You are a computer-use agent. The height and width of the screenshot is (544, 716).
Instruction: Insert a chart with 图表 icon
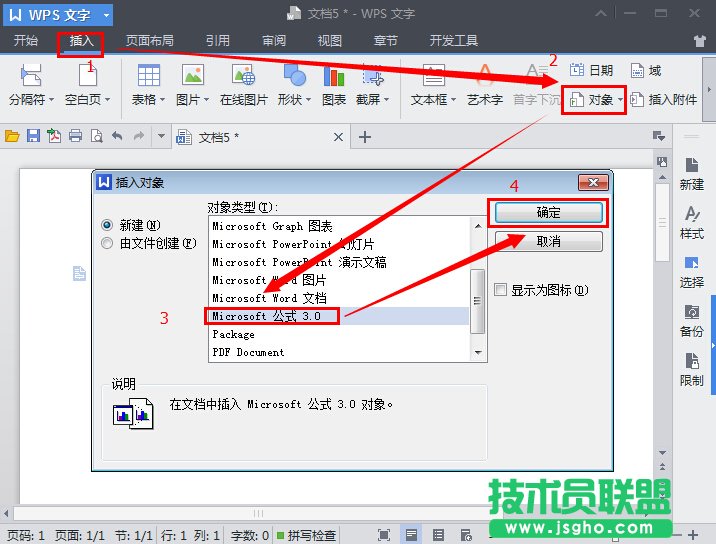pos(334,75)
